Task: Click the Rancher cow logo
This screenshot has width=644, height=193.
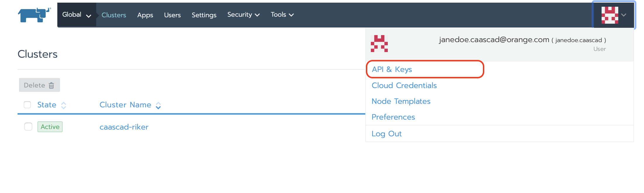Action: (34, 15)
